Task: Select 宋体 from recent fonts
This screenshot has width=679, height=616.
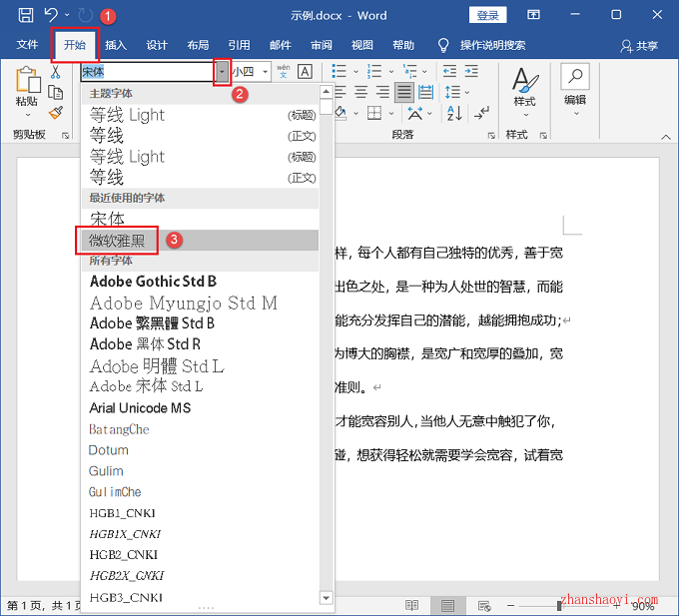Action: [x=200, y=219]
